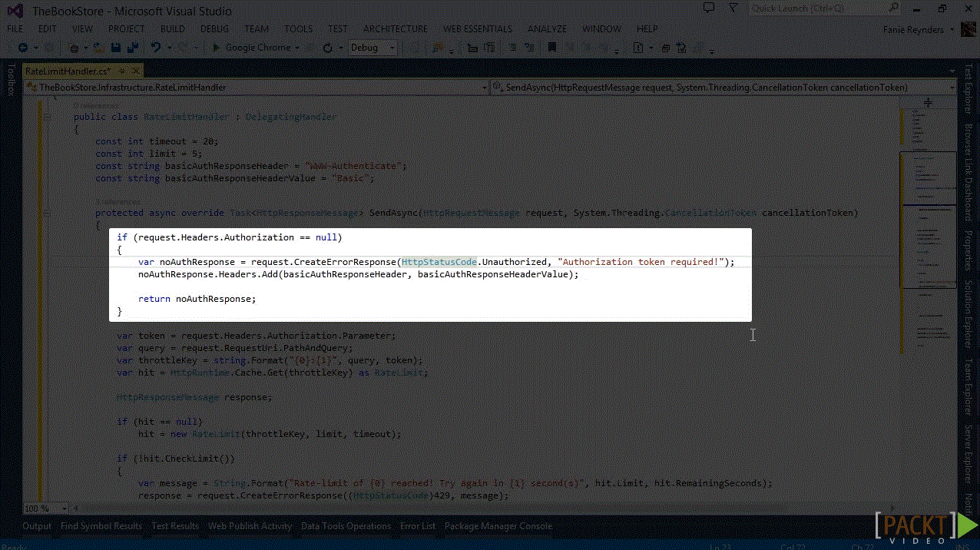
Task: Open the DEBUG menu
Action: click(x=215, y=29)
